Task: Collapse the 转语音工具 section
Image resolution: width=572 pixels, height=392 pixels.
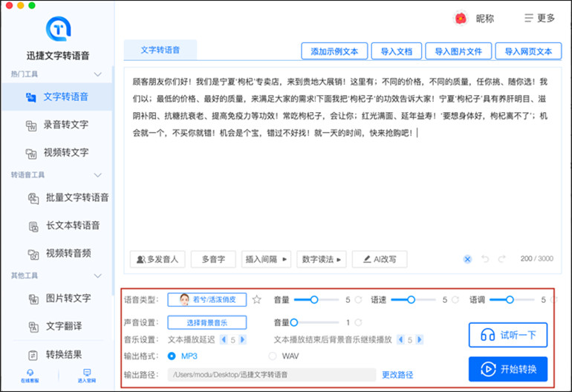Action: pos(97,175)
